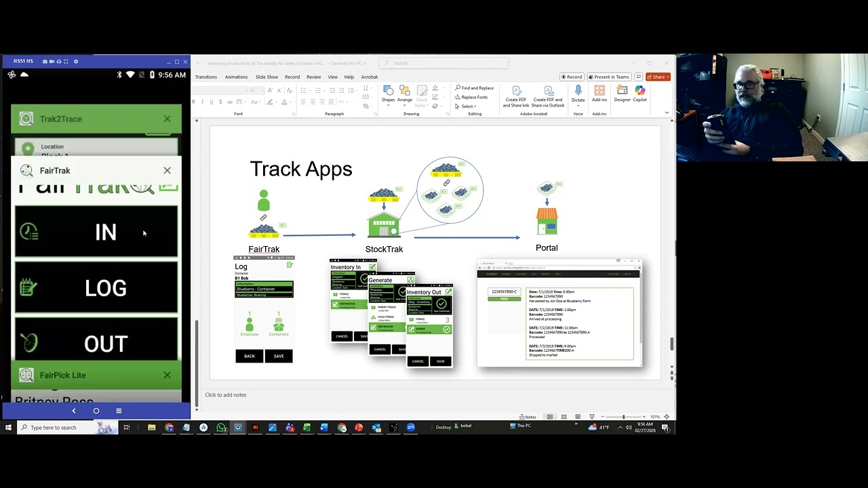Open Quick Styles in Drawing group
868x488 pixels.
[422, 96]
